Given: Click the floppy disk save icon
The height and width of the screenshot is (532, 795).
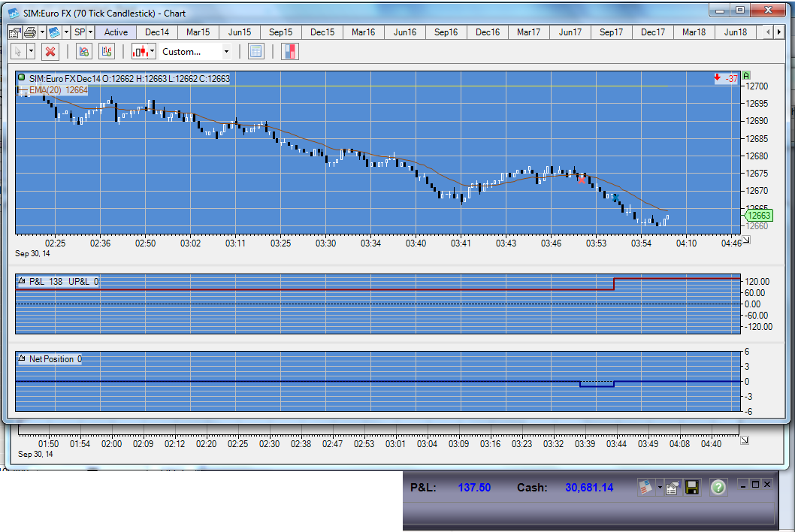Looking at the screenshot, I should pyautogui.click(x=692, y=488).
